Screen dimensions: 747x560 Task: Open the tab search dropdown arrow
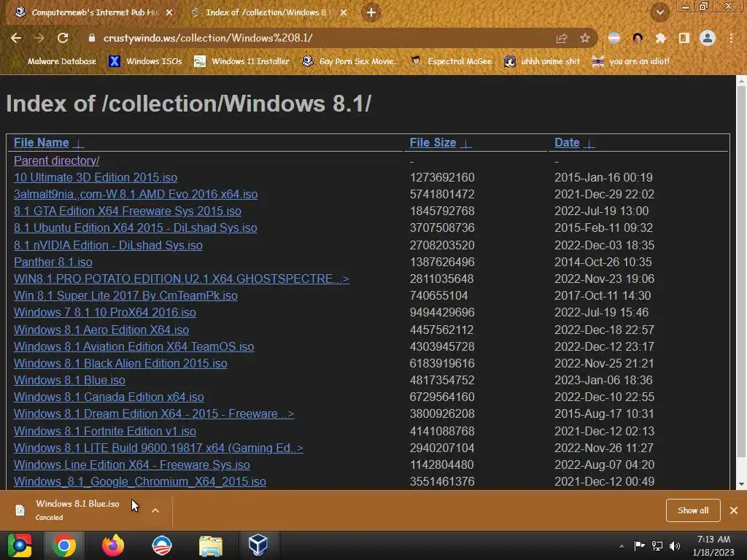(660, 12)
